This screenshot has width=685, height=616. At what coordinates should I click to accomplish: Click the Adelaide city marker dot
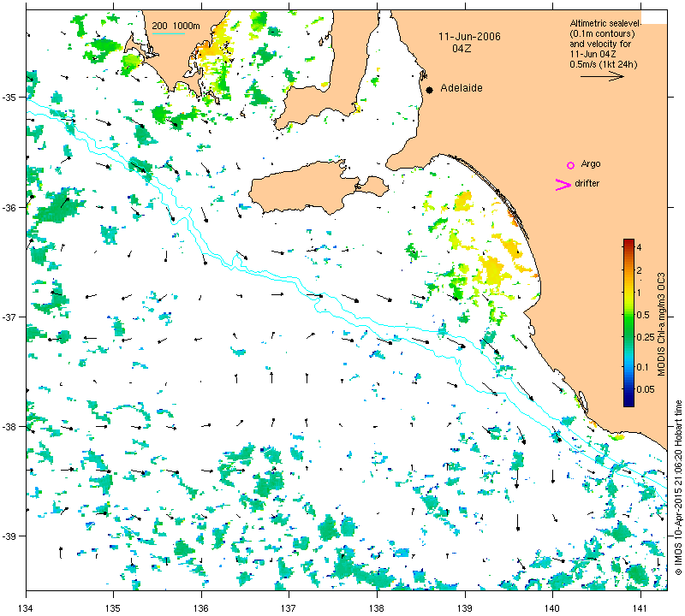point(430,90)
